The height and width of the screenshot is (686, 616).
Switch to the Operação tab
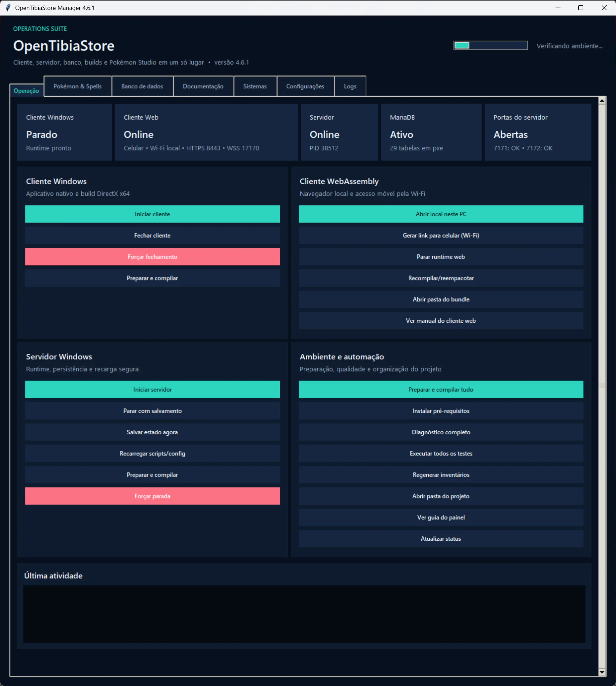[26, 90]
